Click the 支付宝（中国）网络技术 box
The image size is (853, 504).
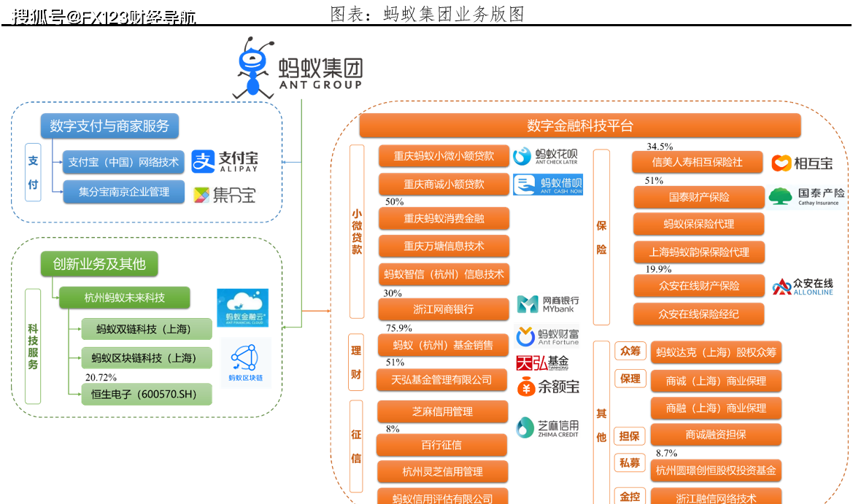[123, 162]
